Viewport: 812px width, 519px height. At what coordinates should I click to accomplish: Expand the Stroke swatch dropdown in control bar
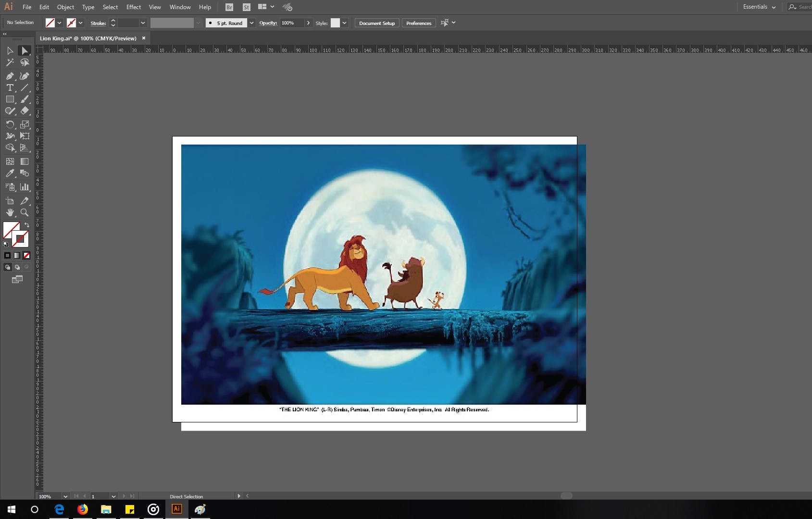click(80, 23)
